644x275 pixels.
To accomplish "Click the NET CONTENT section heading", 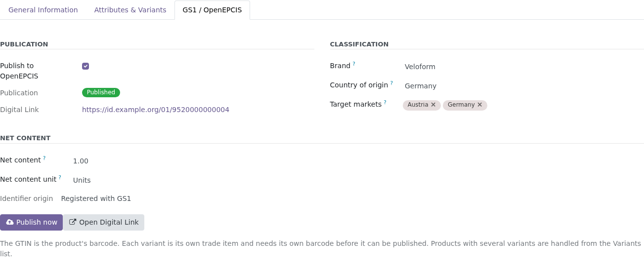I will 25,138.
